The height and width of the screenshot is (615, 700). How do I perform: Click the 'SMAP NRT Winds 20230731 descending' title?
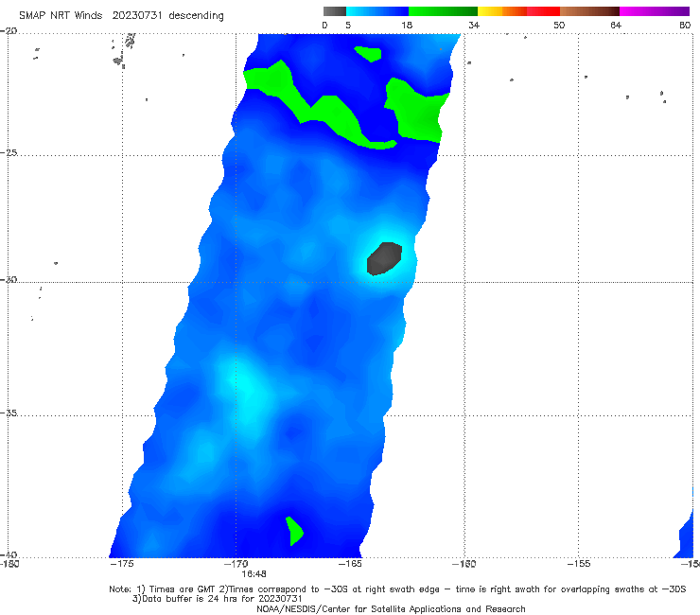(x=121, y=15)
